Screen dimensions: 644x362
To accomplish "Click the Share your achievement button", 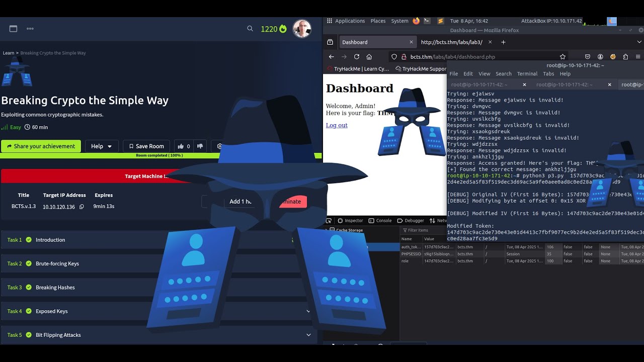I will 41,146.
